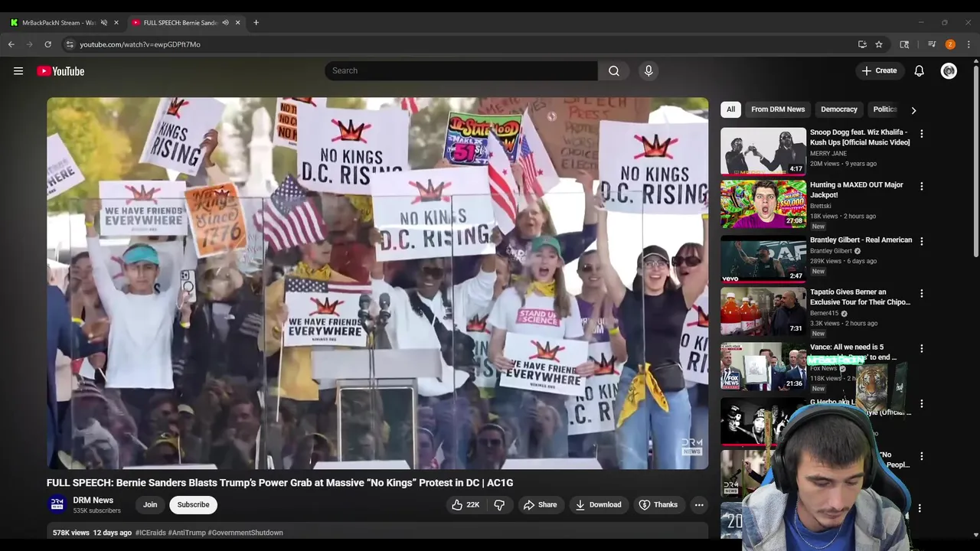Mute the MrBackPackN Stream tab audio

pos(104,22)
